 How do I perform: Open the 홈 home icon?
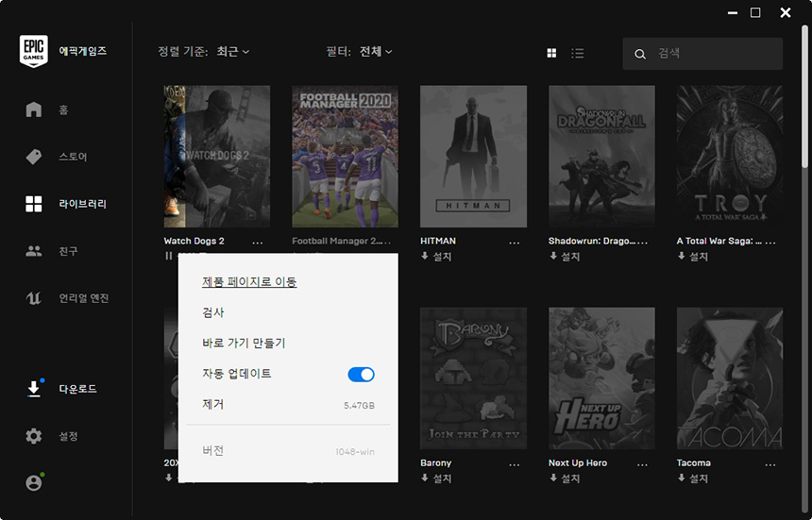[34, 109]
